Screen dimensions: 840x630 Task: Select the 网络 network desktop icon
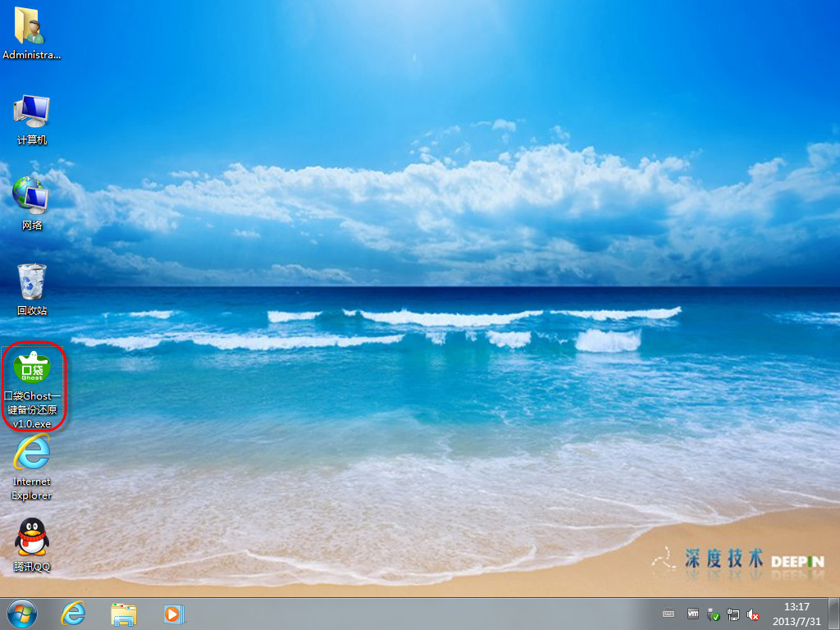tap(32, 197)
